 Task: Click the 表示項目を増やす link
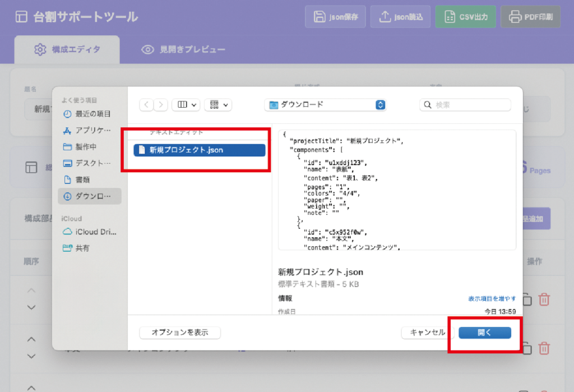click(x=492, y=299)
